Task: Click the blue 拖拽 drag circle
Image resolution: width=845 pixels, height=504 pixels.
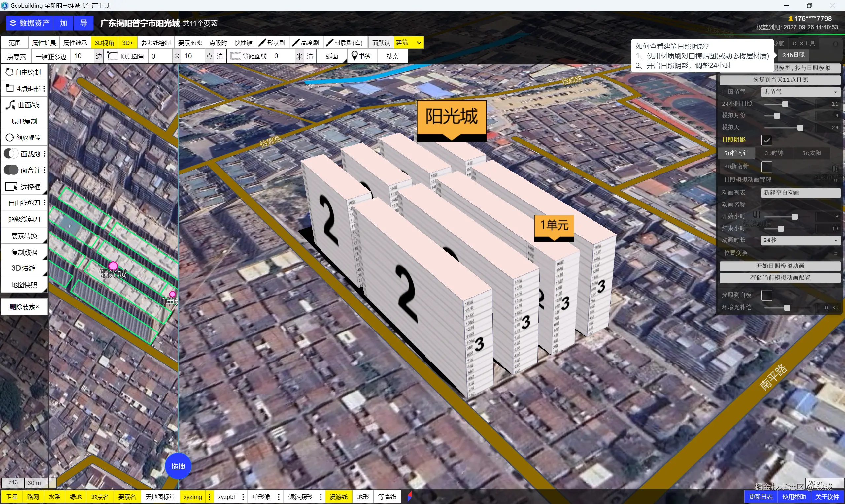Action: 178,466
